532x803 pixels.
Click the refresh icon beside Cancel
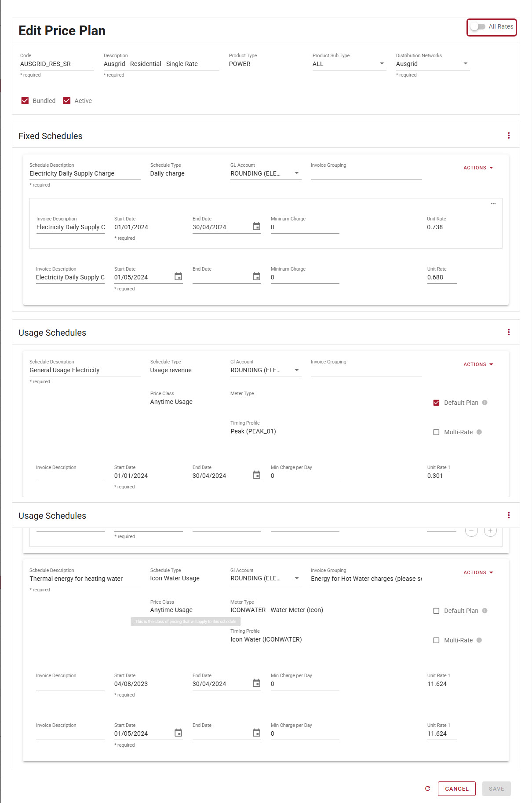(x=427, y=788)
